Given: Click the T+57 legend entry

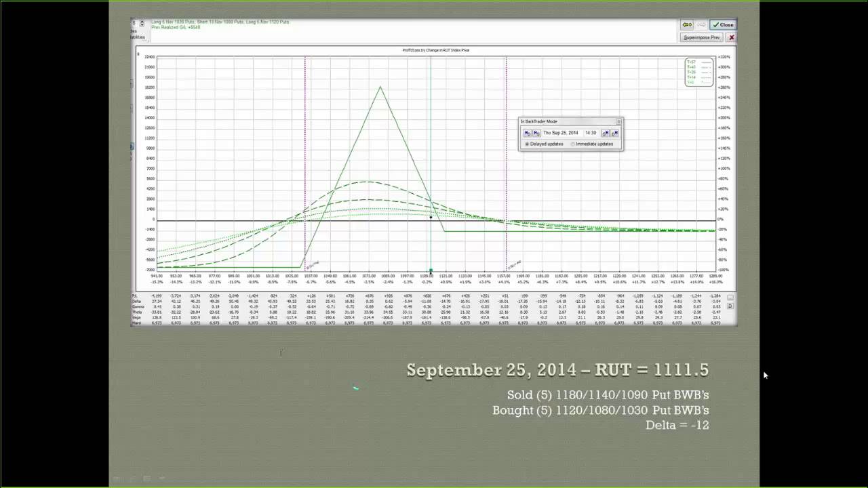Looking at the screenshot, I should click(x=698, y=62).
